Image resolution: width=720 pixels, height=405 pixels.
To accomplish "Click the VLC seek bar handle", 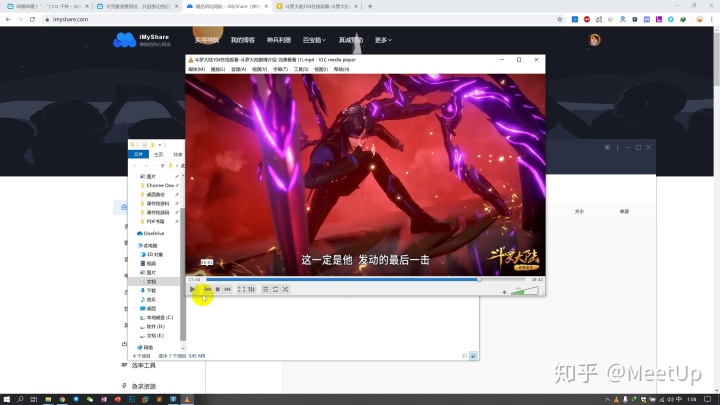I will 479,279.
